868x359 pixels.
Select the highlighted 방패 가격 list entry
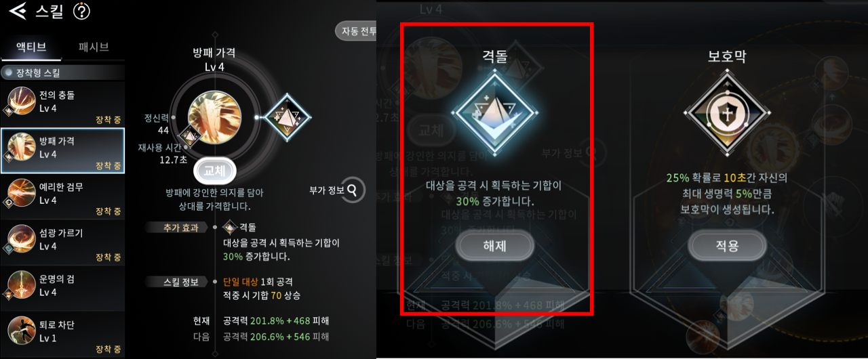[62, 150]
